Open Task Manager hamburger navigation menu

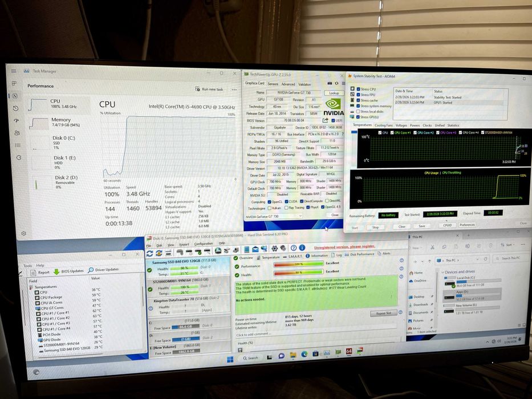click(14, 71)
